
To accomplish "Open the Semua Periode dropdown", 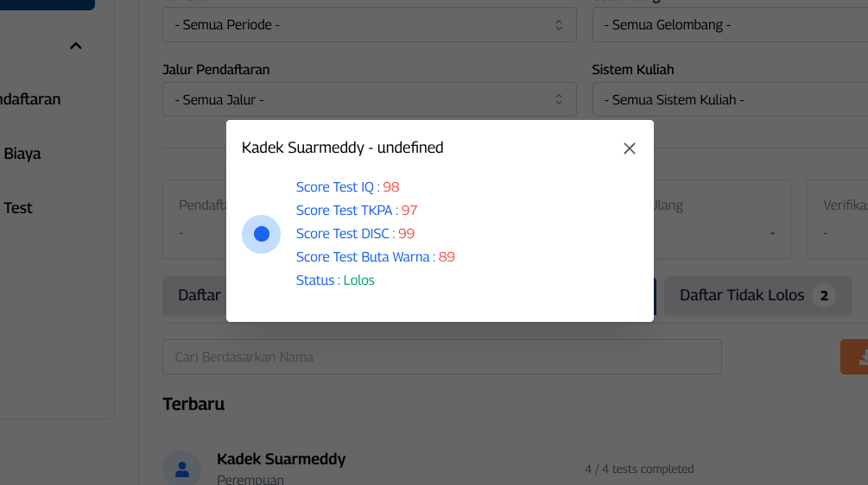I will 369,25.
